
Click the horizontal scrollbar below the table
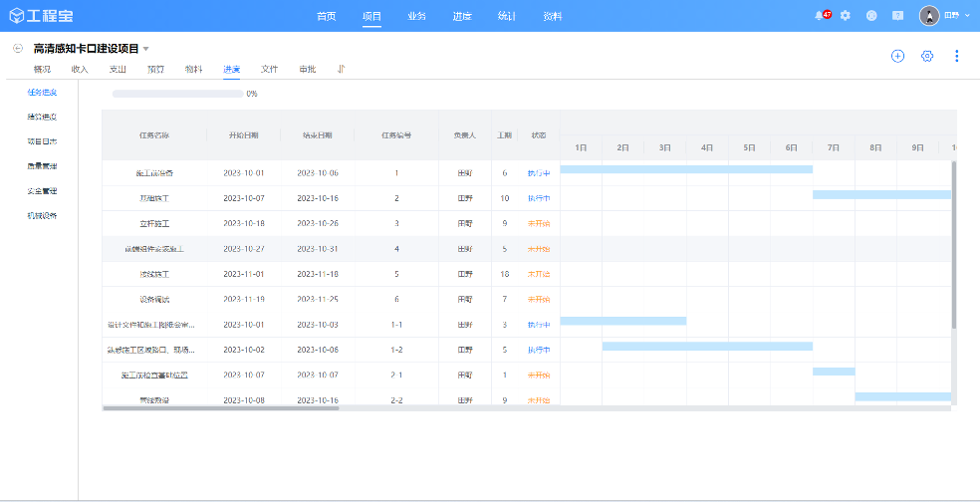(221, 408)
